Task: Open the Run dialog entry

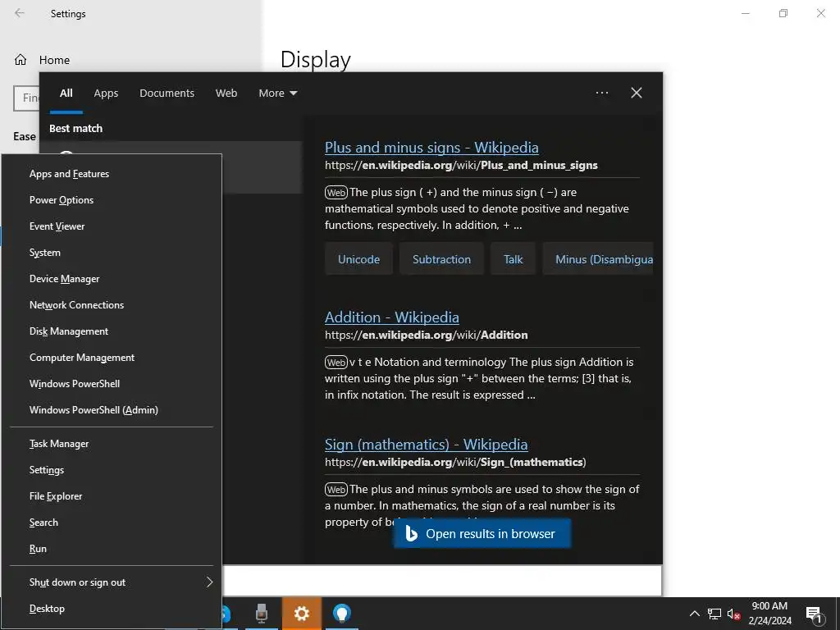Action: click(x=112, y=549)
